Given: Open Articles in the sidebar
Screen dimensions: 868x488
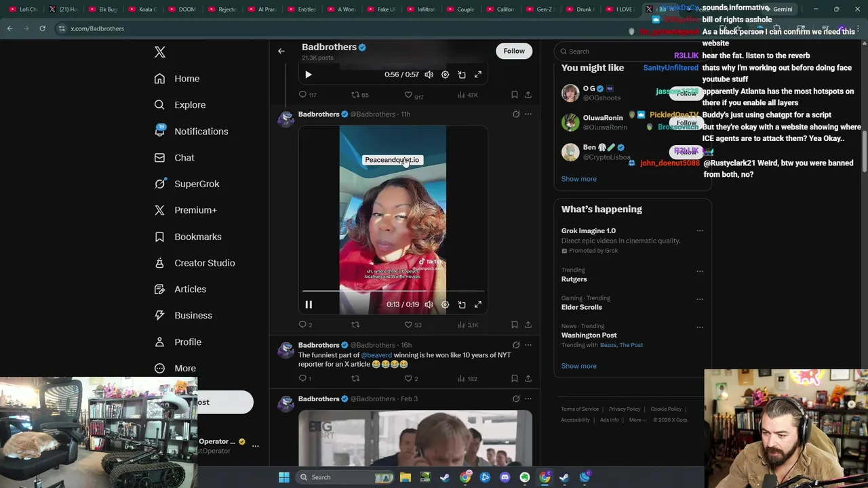Looking at the screenshot, I should click(x=180, y=289).
